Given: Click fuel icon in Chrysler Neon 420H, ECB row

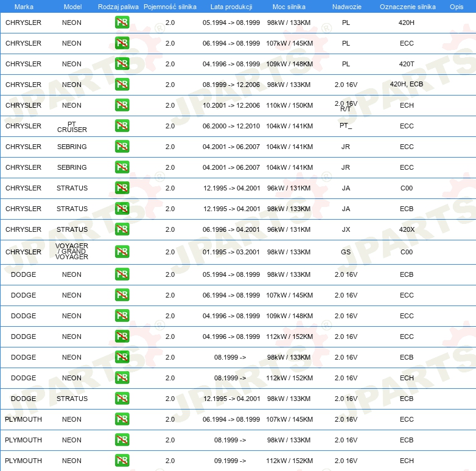Looking at the screenshot, I should point(122,85).
